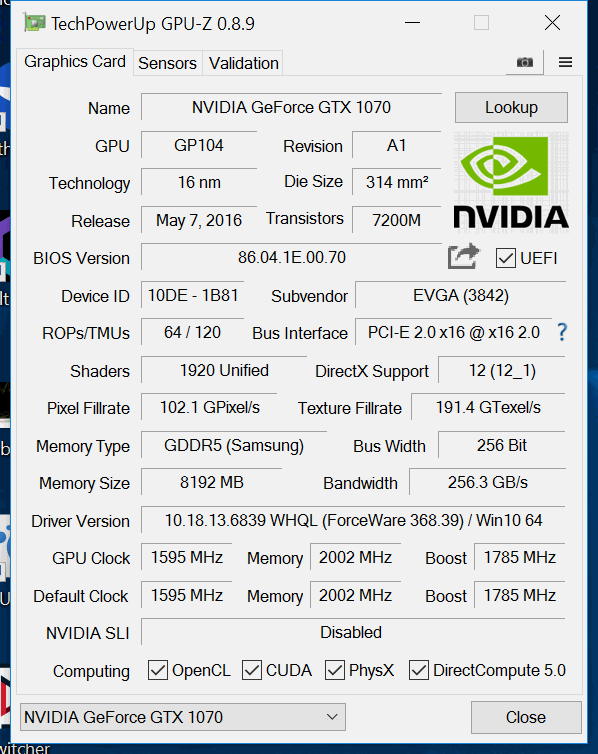This screenshot has width=598, height=754.
Task: Click the Lookup button
Action: (x=511, y=107)
